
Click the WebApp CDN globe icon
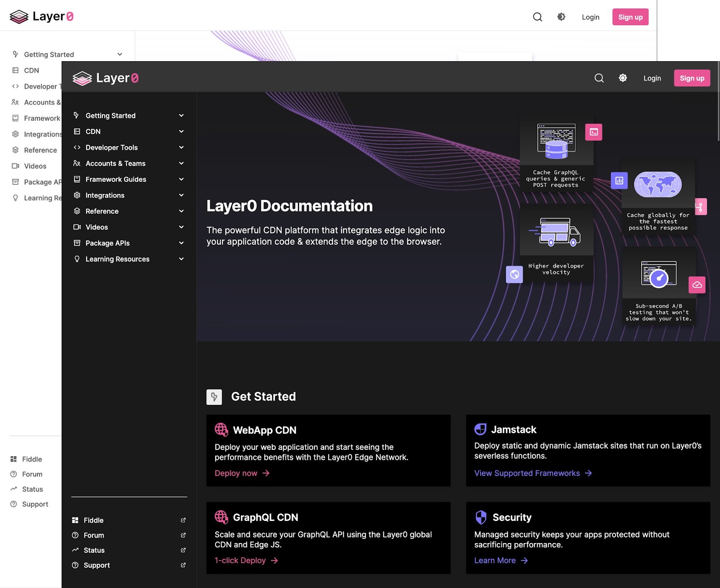coord(221,430)
